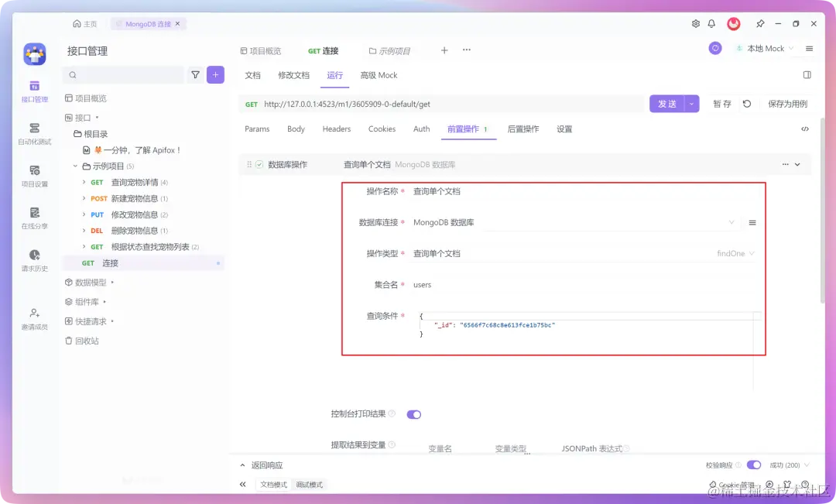The width and height of the screenshot is (836, 504).
Task: Open the 请求历史 panel
Action: tap(33, 261)
